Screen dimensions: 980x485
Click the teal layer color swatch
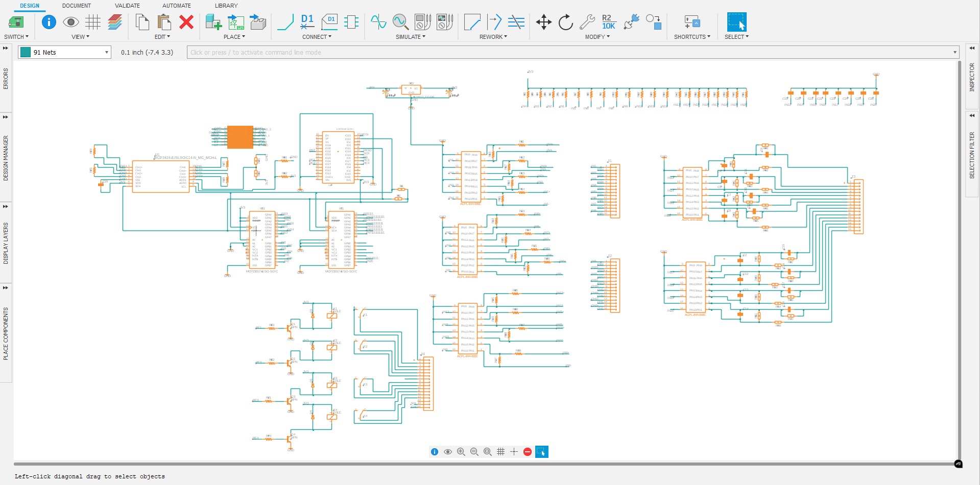26,52
